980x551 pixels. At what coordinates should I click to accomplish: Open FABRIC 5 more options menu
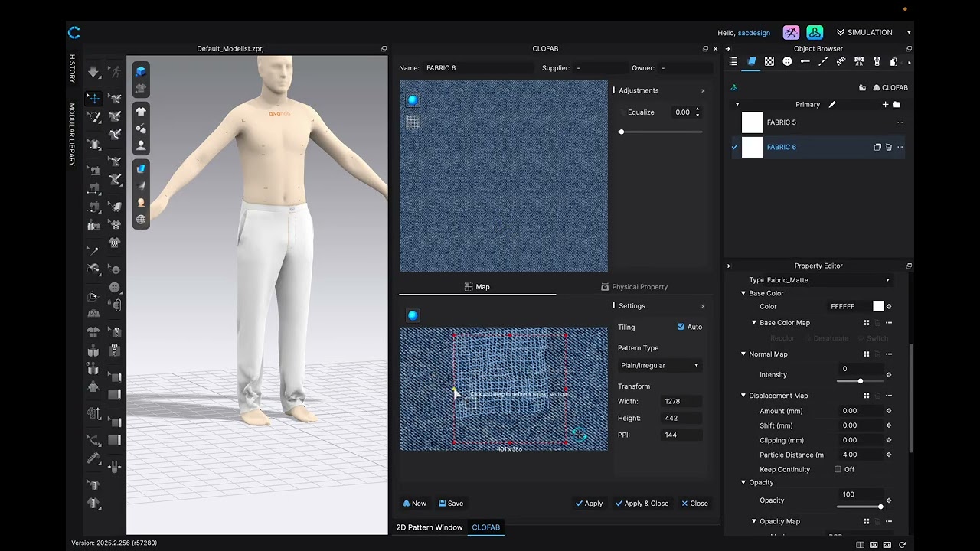click(900, 122)
